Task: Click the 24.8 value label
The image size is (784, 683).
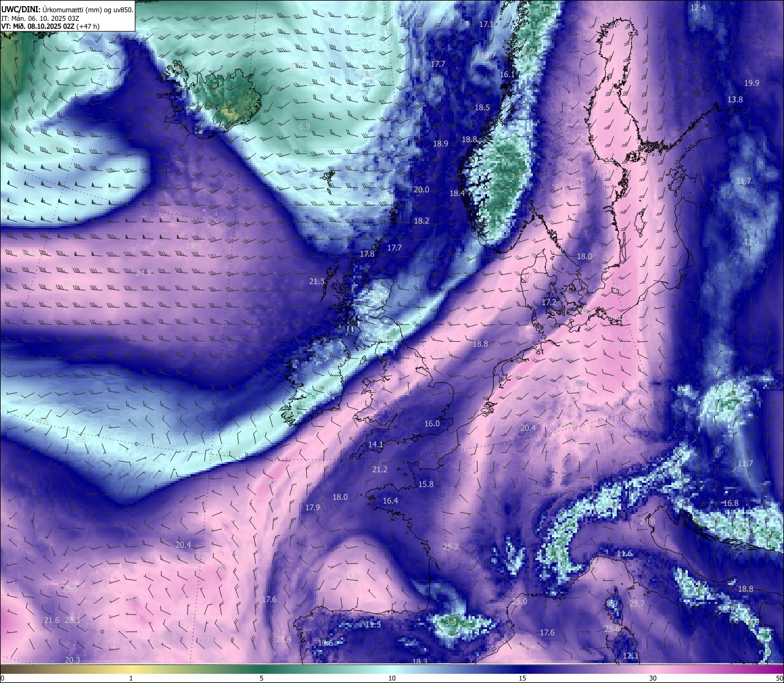Action: point(647,522)
